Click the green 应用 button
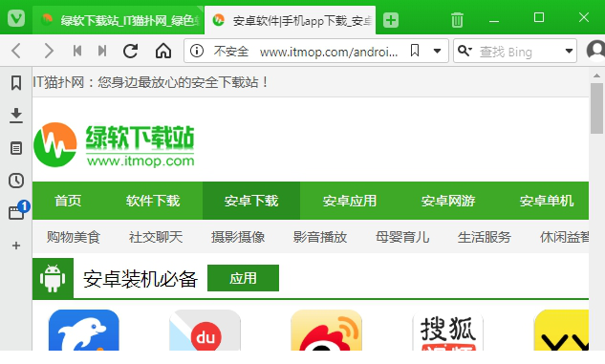Screen dimensions: 605x364 point(243,278)
